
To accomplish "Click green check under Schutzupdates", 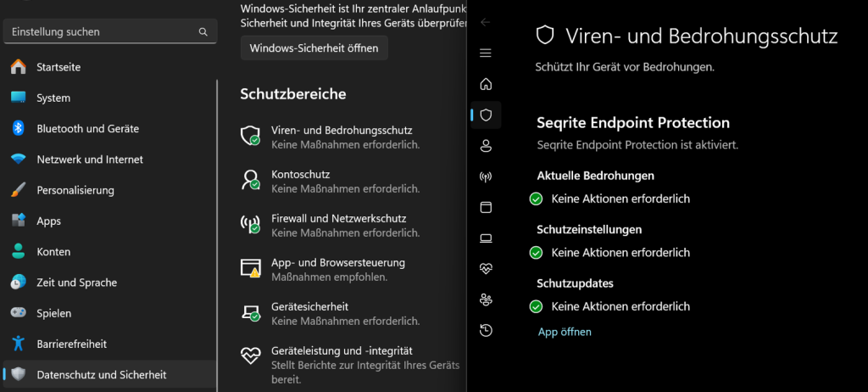I will (x=536, y=306).
